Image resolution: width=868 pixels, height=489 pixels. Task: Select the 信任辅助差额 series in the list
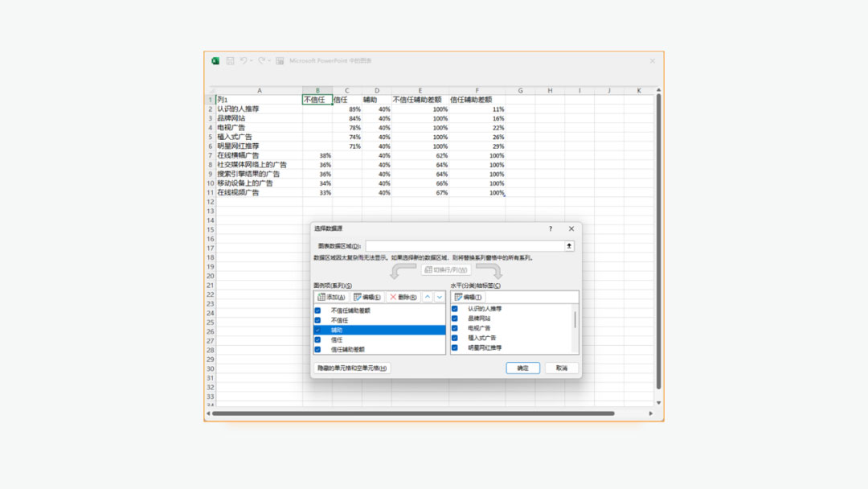click(347, 349)
